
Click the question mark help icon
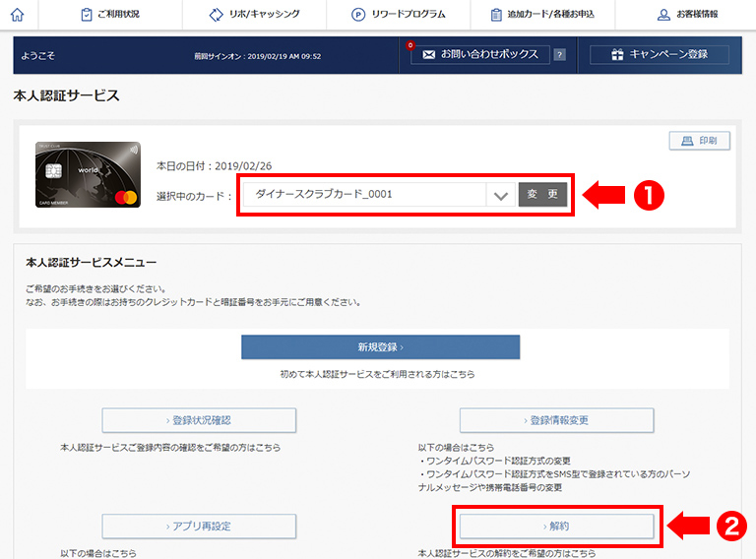click(x=559, y=55)
